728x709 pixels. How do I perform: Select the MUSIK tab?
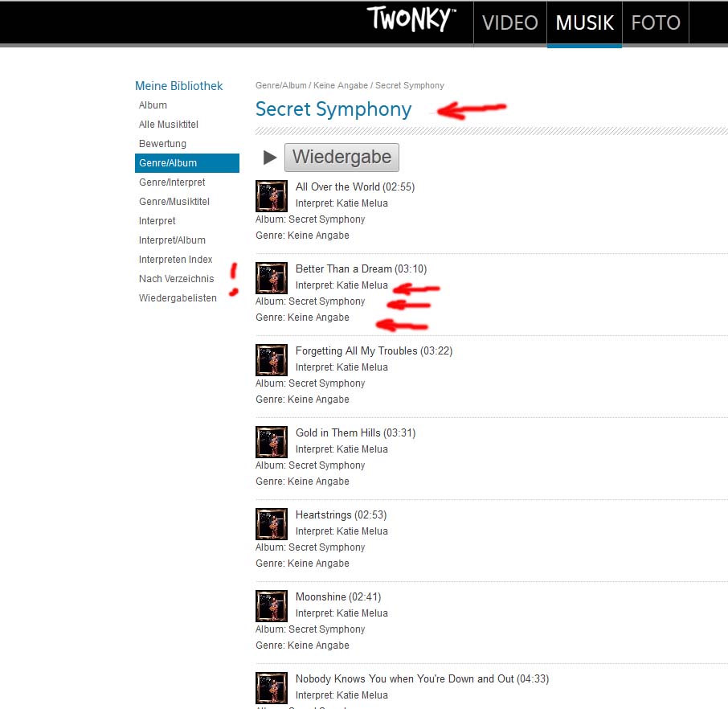pos(584,23)
